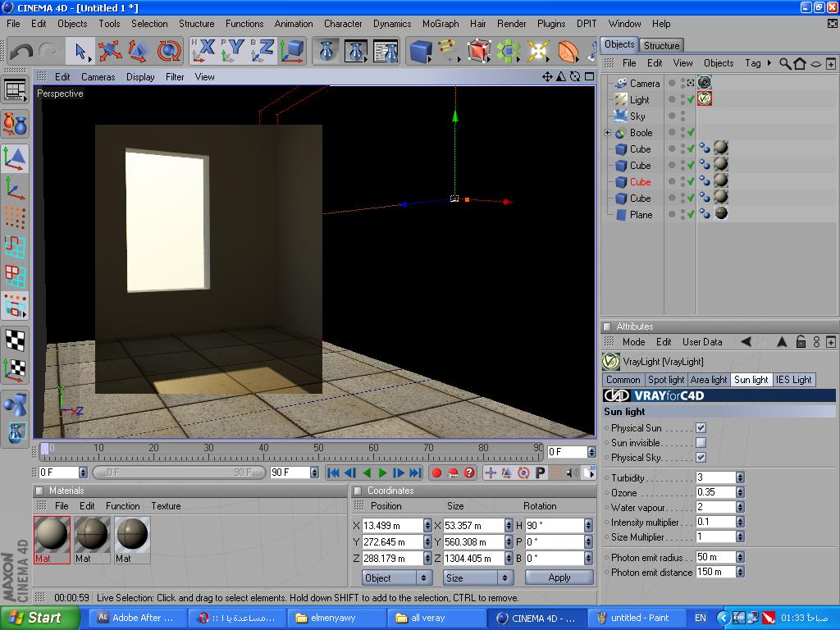Click the Make Editable icon in left toolbar
Viewport: 840px width, 630px height.
(x=15, y=124)
